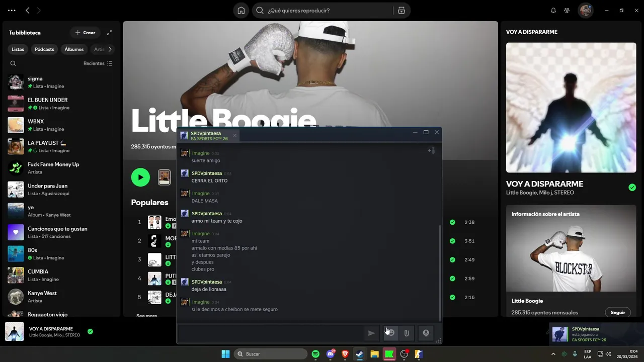Open Spotify notifications bell

point(553,10)
